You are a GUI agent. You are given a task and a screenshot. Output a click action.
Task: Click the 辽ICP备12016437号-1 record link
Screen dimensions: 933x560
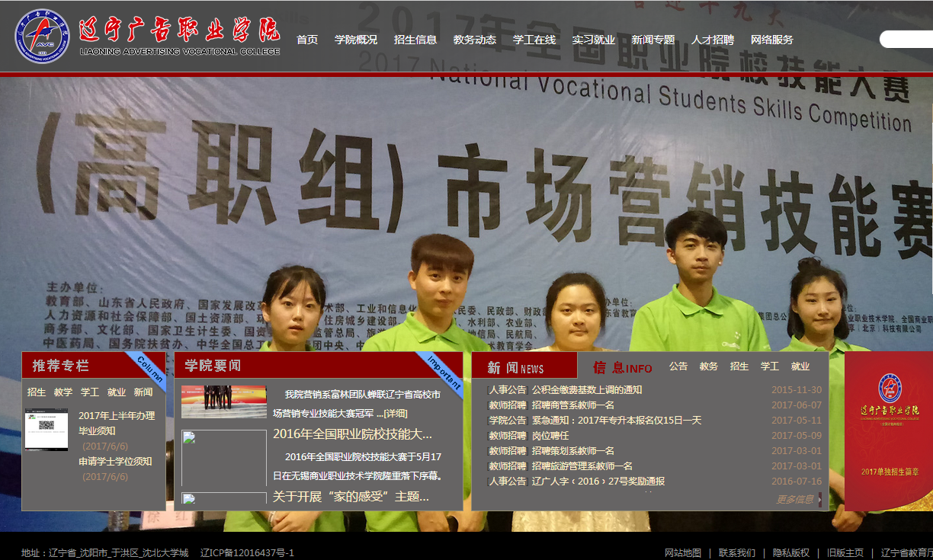point(247,553)
